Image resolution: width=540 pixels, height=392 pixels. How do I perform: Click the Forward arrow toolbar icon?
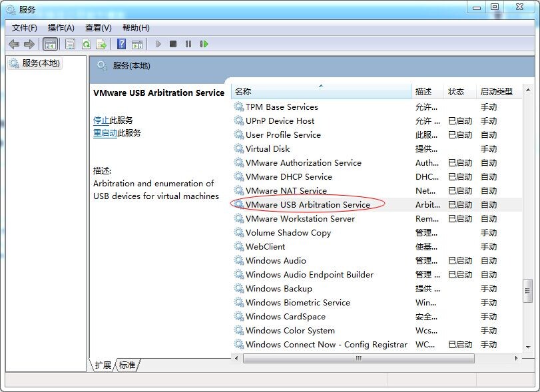29,44
